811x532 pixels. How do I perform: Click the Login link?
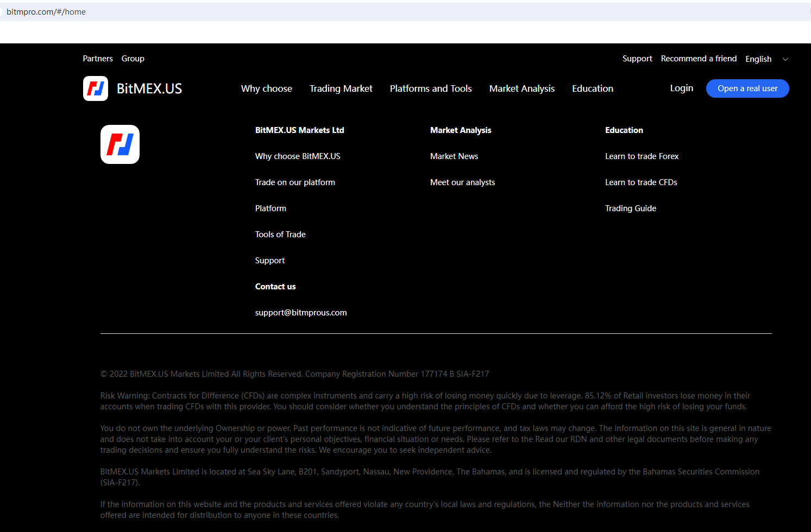click(681, 88)
